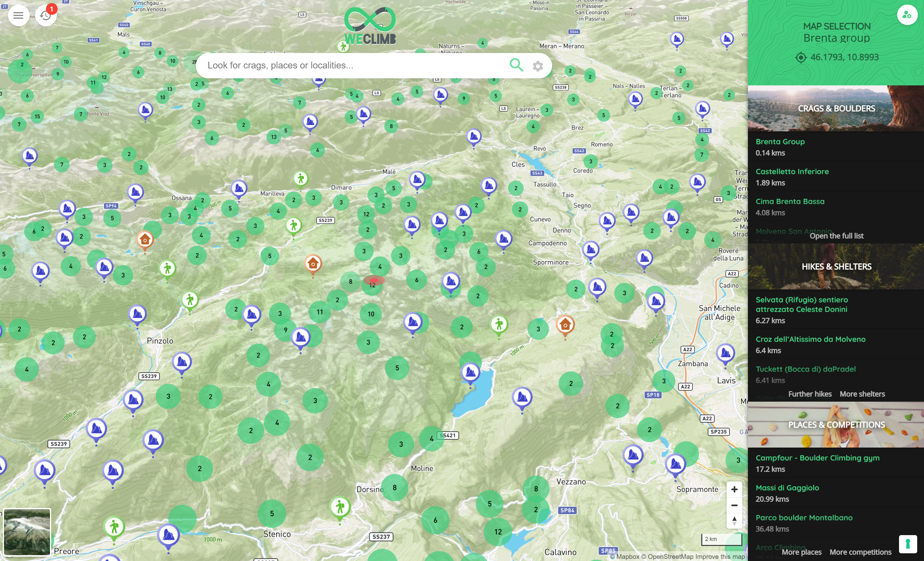This screenshot has height=561, width=924.
Task: Open Campfour Boulder Climbing gym entry
Action: pyautogui.click(x=817, y=457)
